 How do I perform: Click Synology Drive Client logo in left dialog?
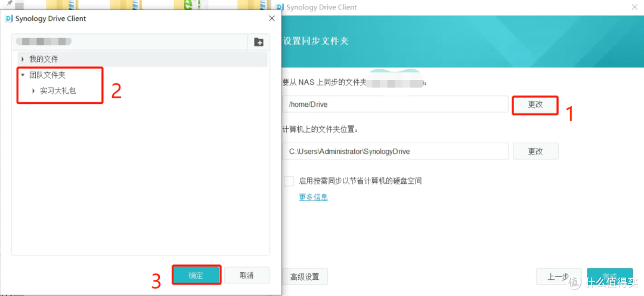point(8,18)
